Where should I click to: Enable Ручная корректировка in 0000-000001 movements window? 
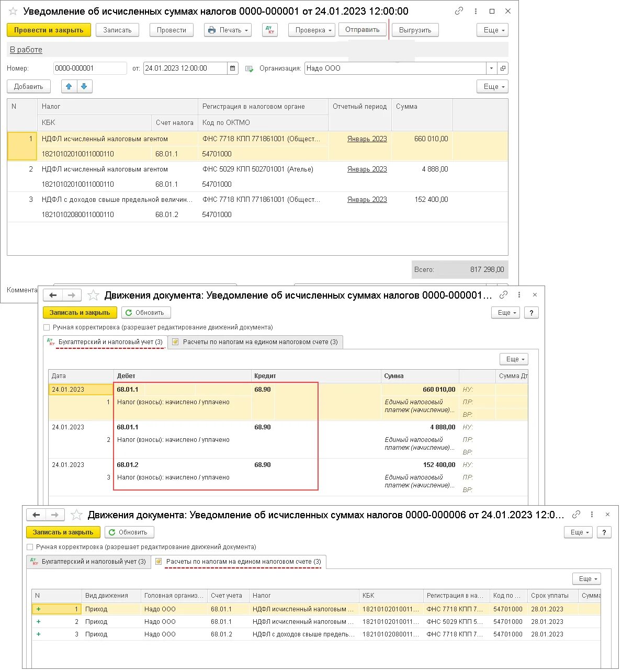click(x=47, y=327)
